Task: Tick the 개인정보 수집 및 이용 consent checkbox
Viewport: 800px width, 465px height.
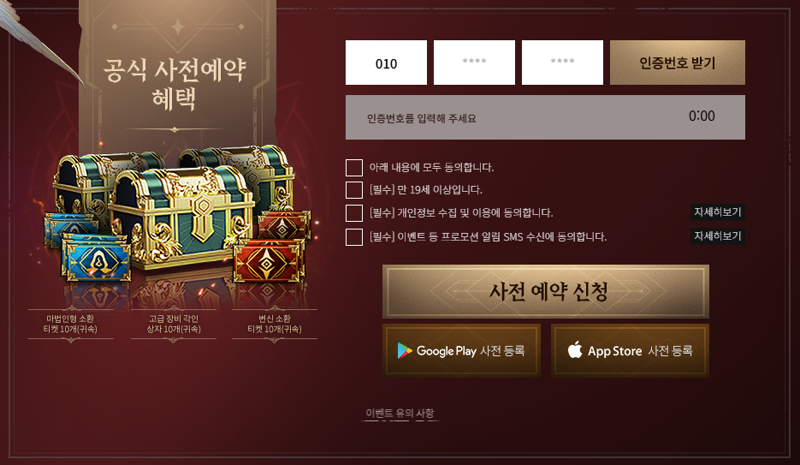Action: click(354, 213)
